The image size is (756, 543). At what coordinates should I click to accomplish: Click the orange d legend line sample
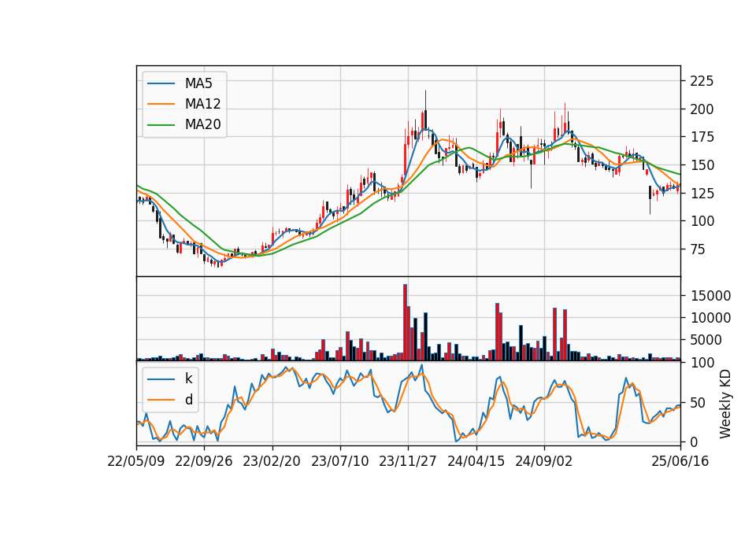click(x=161, y=400)
